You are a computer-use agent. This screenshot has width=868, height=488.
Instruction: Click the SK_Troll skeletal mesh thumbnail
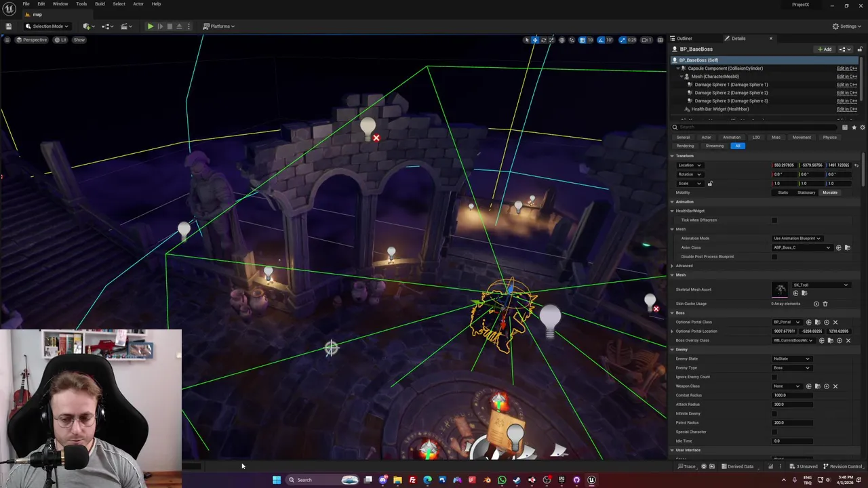[781, 290]
